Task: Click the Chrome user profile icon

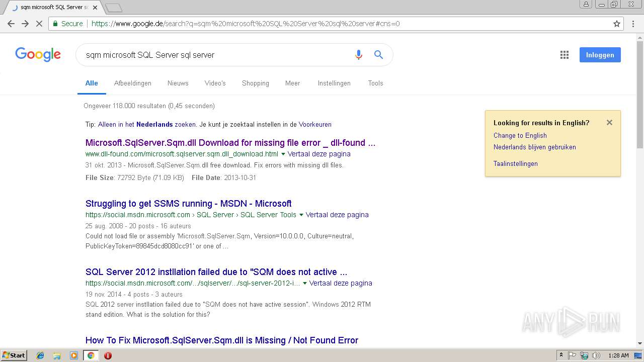Action: click(586, 4)
